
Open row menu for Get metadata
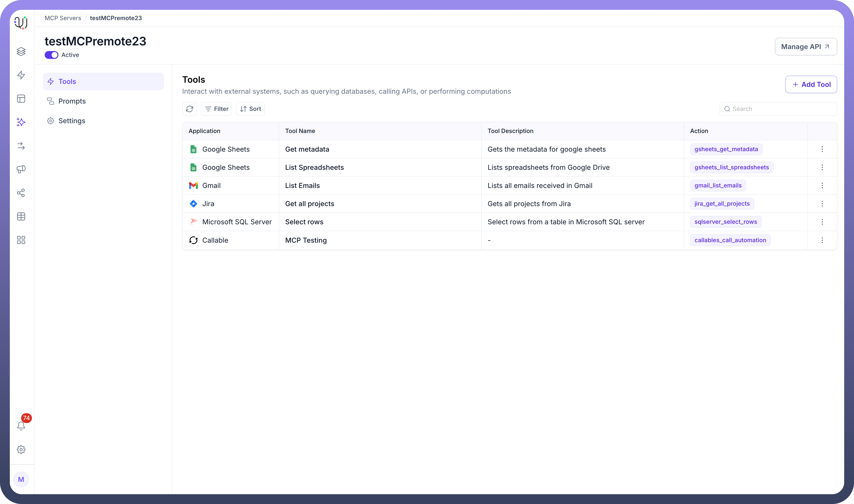click(822, 149)
